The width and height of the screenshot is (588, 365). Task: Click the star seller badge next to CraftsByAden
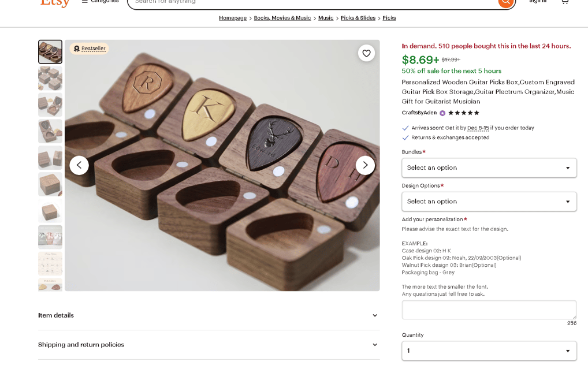[x=442, y=113]
